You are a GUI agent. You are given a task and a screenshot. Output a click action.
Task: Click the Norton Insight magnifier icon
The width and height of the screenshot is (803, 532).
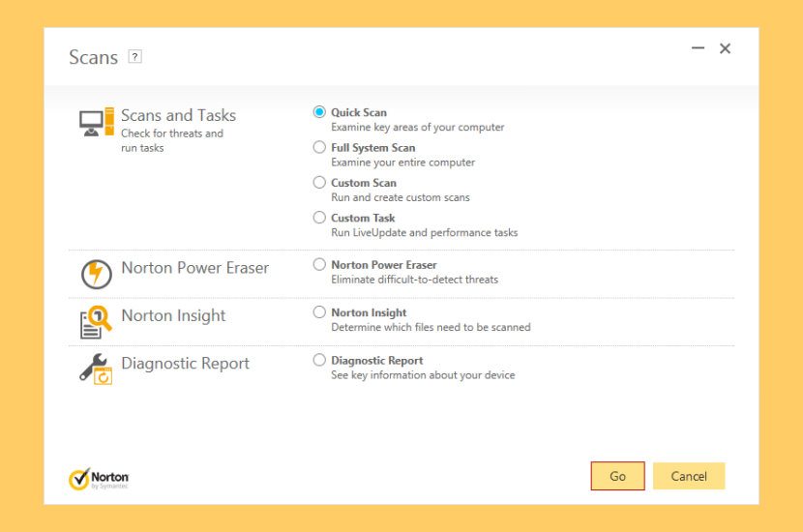(97, 322)
